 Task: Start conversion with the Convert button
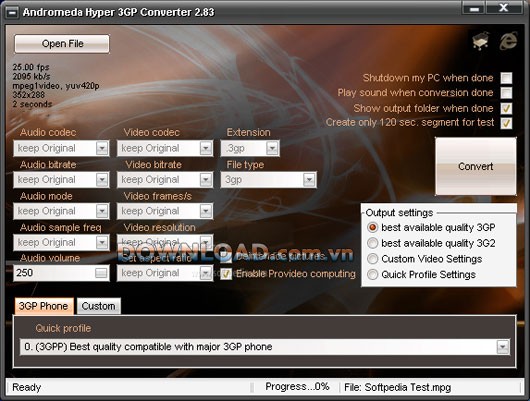pos(476,166)
